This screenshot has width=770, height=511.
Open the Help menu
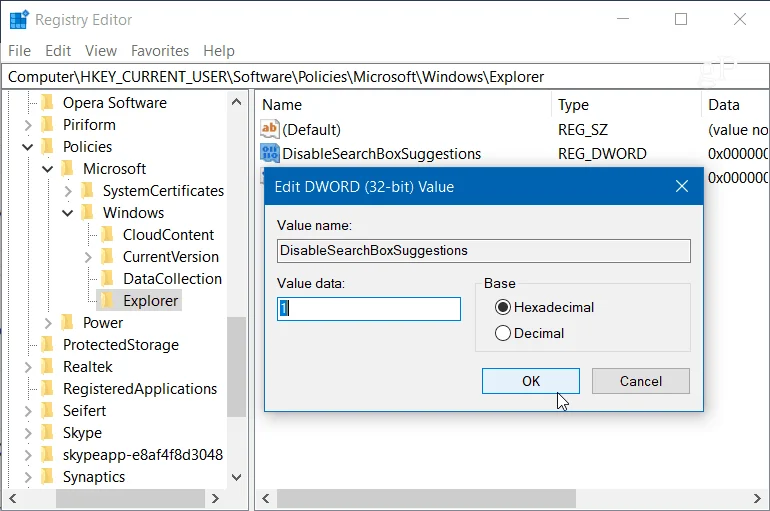(x=219, y=51)
